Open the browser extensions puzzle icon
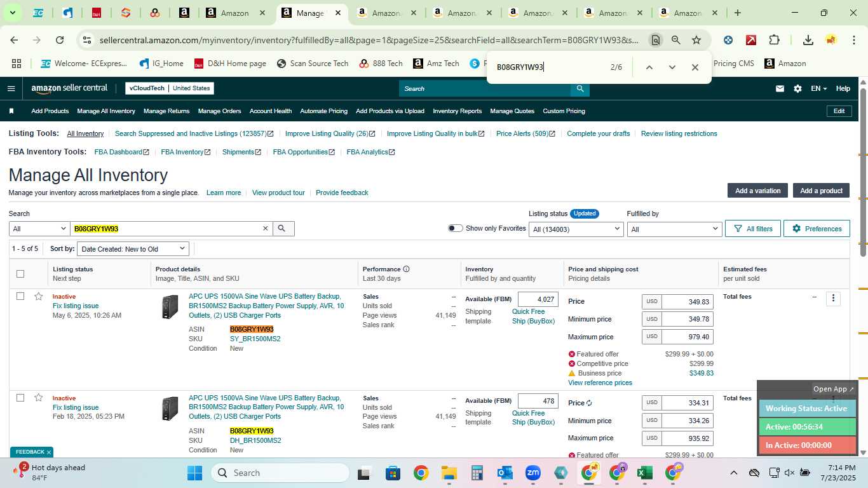 point(774,40)
